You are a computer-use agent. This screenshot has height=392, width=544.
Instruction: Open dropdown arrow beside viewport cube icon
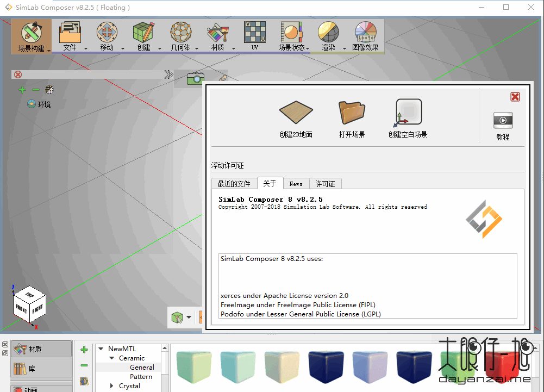click(189, 317)
